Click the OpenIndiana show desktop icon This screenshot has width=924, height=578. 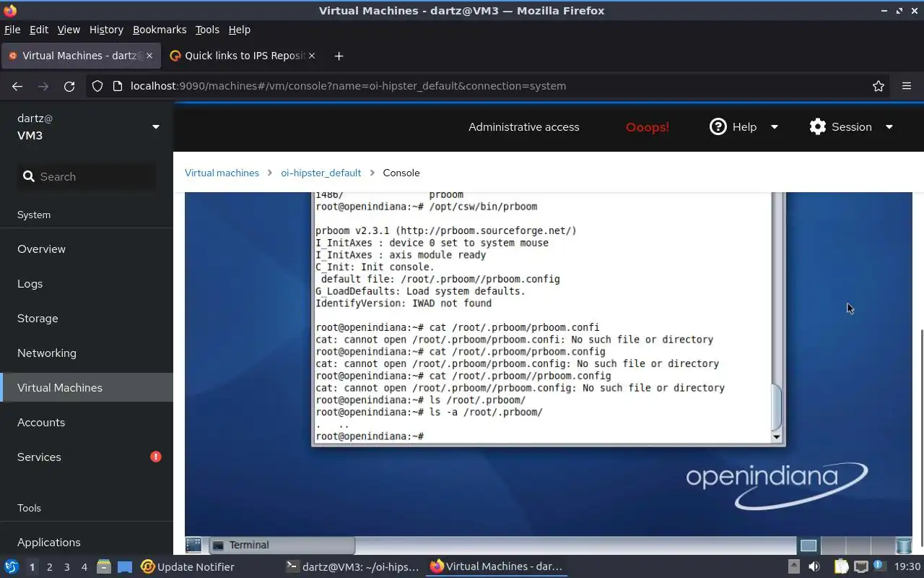[193, 545]
